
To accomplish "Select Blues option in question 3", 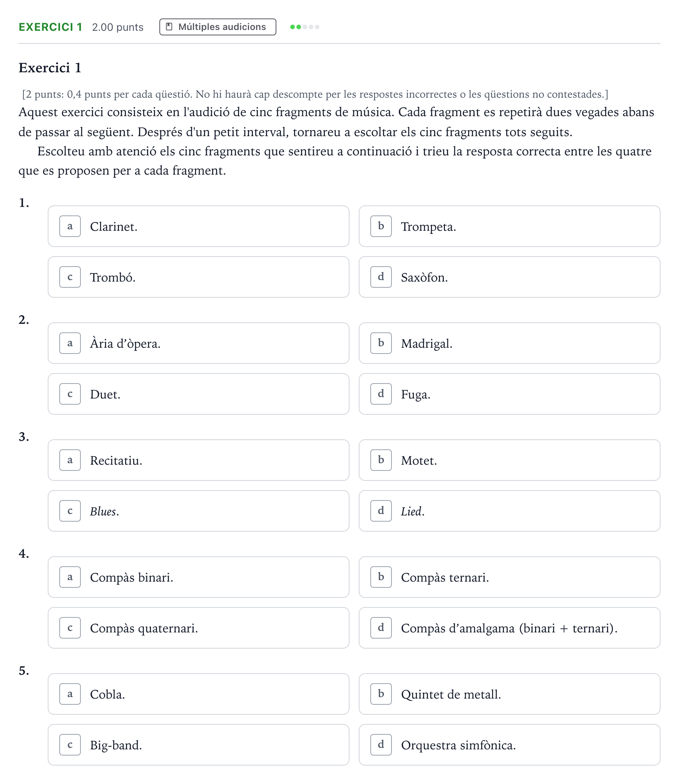I will click(199, 511).
